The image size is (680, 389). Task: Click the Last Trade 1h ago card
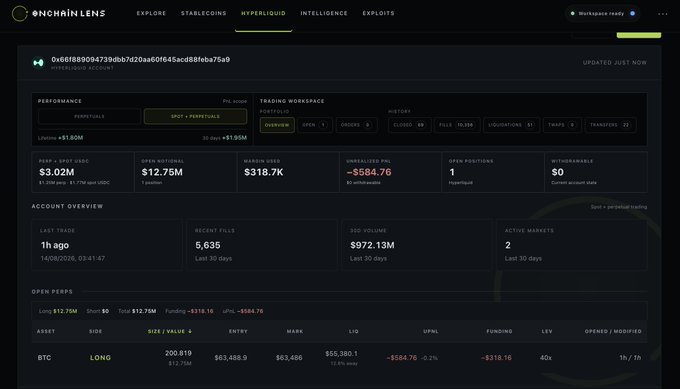click(107, 245)
